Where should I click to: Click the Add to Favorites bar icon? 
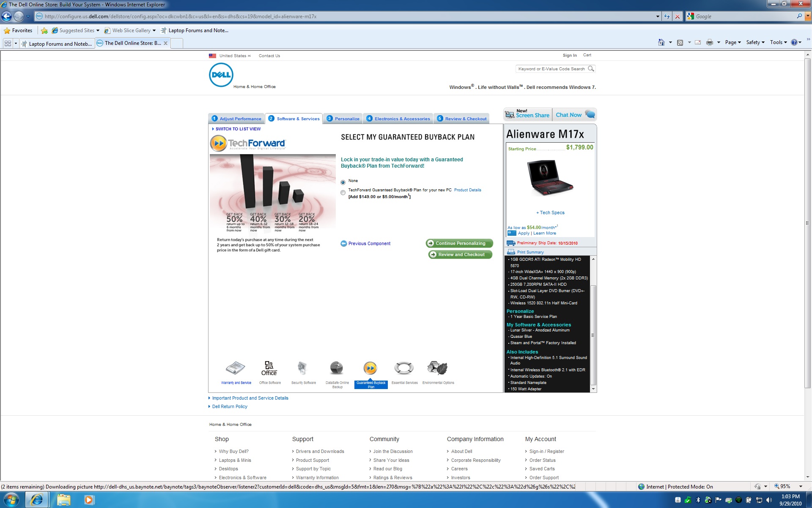coord(44,30)
